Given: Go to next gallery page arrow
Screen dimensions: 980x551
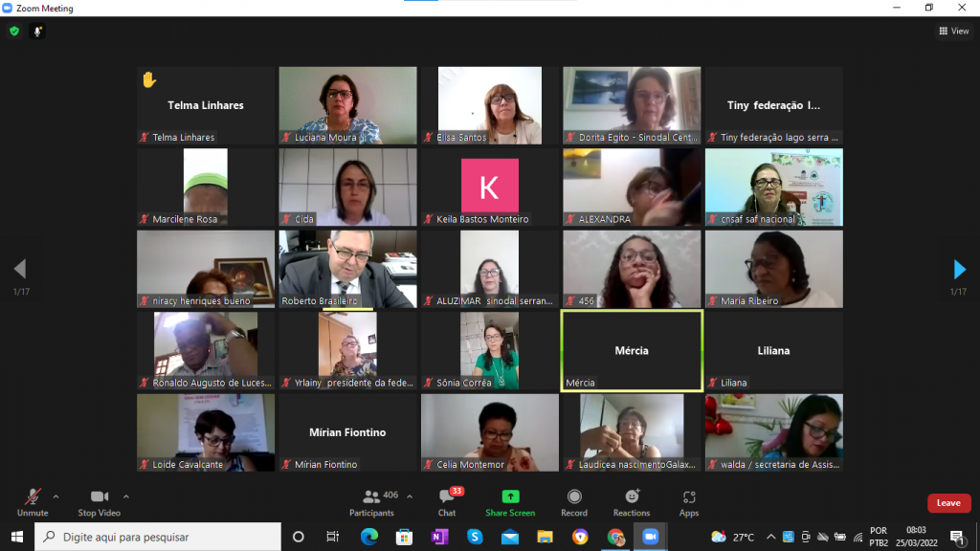Looking at the screenshot, I should coord(959,270).
